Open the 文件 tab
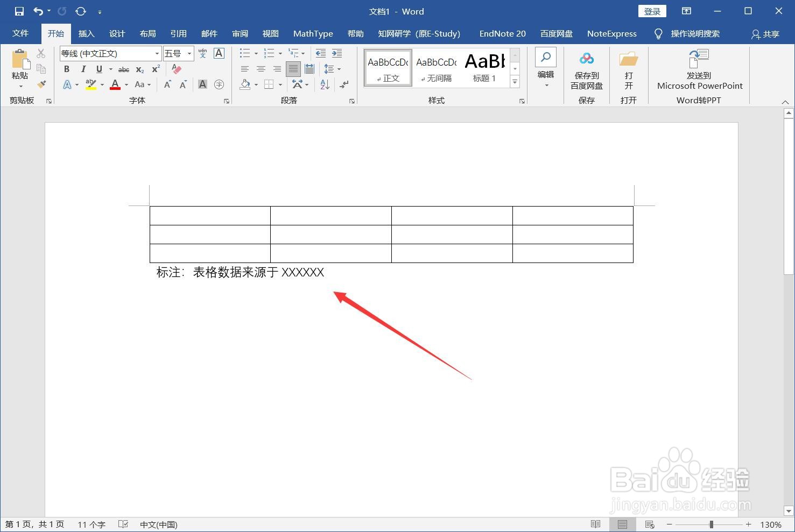 (x=20, y=33)
